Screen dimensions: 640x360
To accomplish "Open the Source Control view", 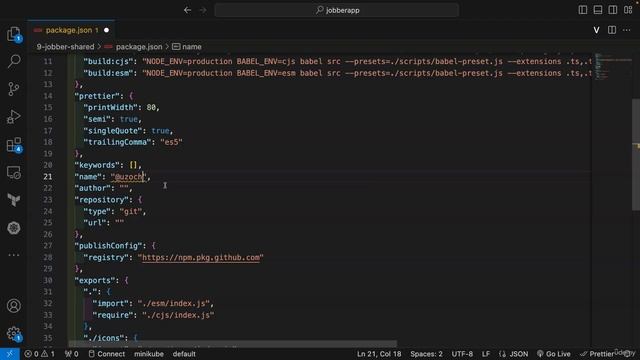I will [x=14, y=89].
